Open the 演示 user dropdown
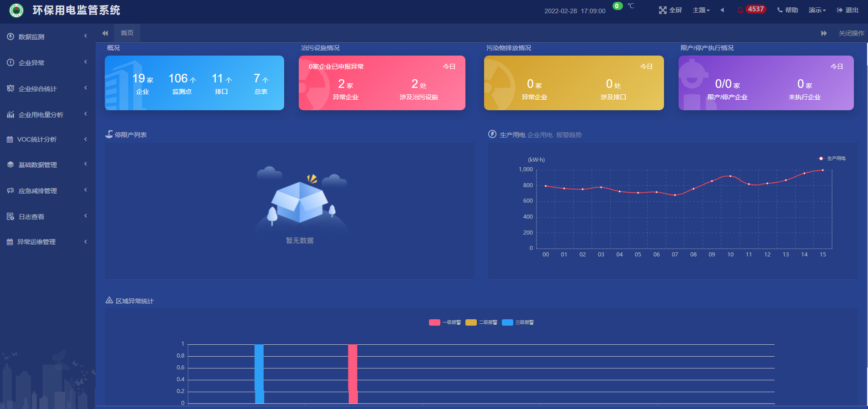The height and width of the screenshot is (409, 868). tap(817, 10)
